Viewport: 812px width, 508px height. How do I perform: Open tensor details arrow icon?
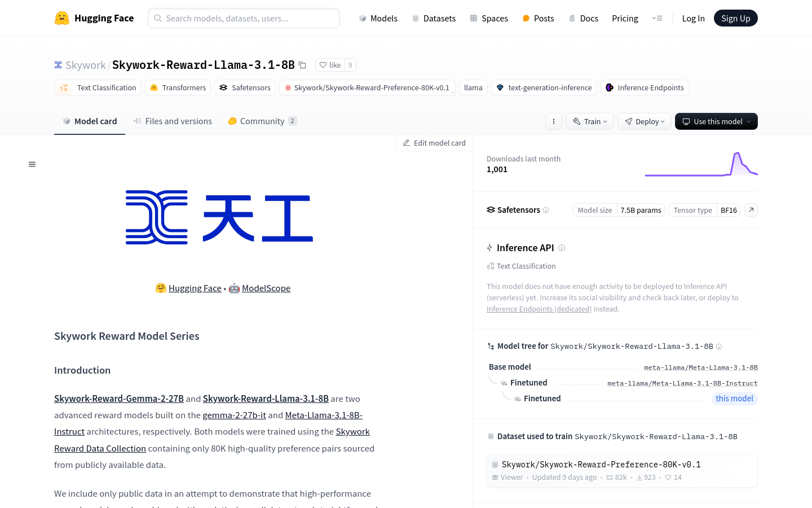(751, 210)
